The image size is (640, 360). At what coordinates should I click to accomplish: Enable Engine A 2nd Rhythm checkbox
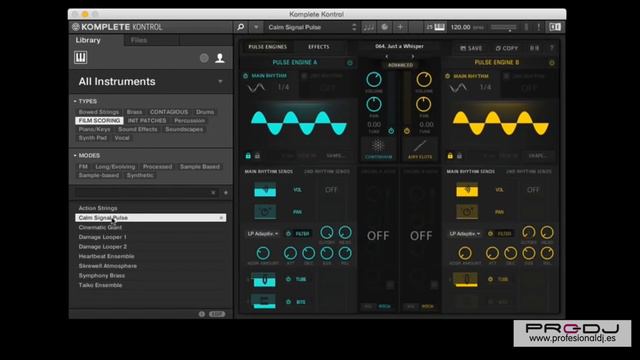(x=304, y=76)
